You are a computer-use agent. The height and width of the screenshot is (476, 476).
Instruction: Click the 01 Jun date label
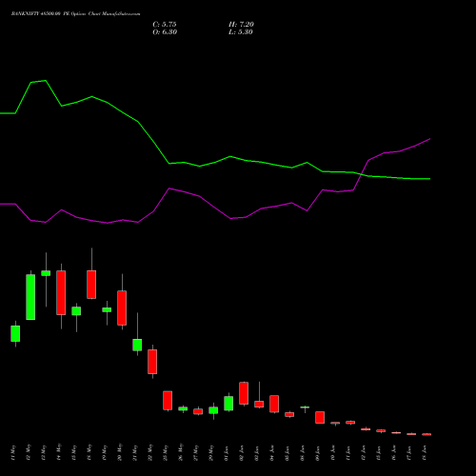227,453
